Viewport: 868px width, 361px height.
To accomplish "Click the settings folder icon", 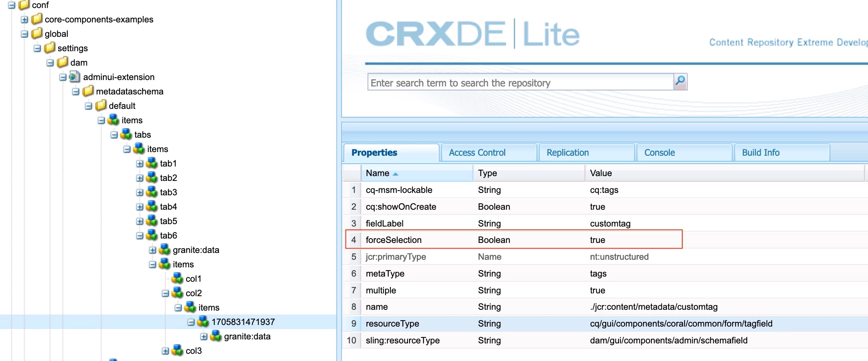I will [x=50, y=48].
